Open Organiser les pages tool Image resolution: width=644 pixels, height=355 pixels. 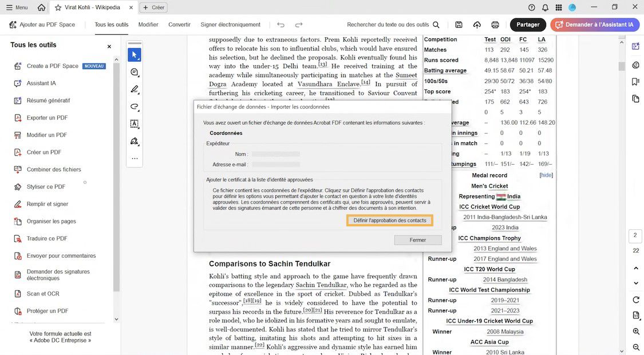coord(51,221)
